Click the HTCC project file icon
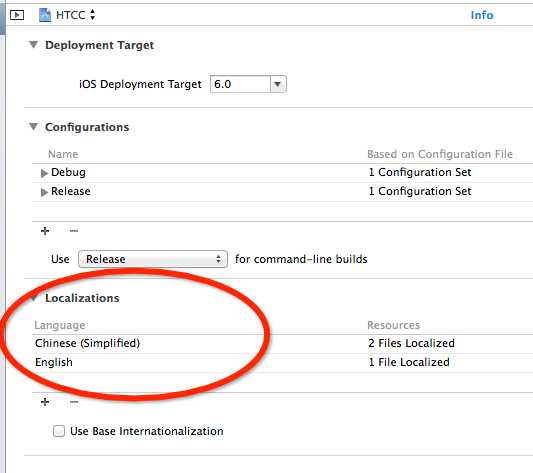Image resolution: width=533 pixels, height=473 pixels. (x=45, y=15)
